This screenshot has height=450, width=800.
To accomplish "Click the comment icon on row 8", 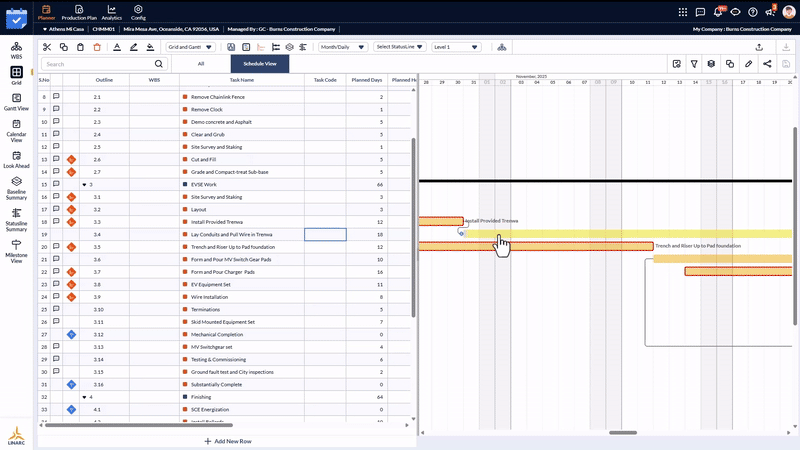I will coord(56,96).
